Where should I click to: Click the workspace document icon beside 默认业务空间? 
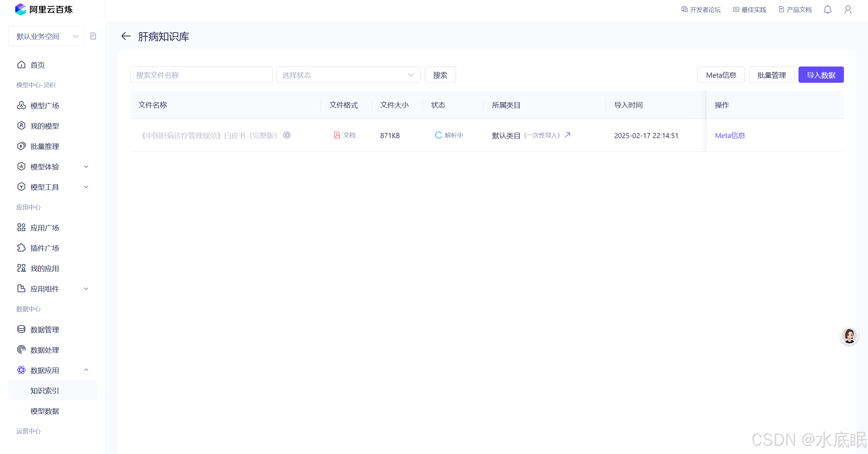click(x=93, y=36)
